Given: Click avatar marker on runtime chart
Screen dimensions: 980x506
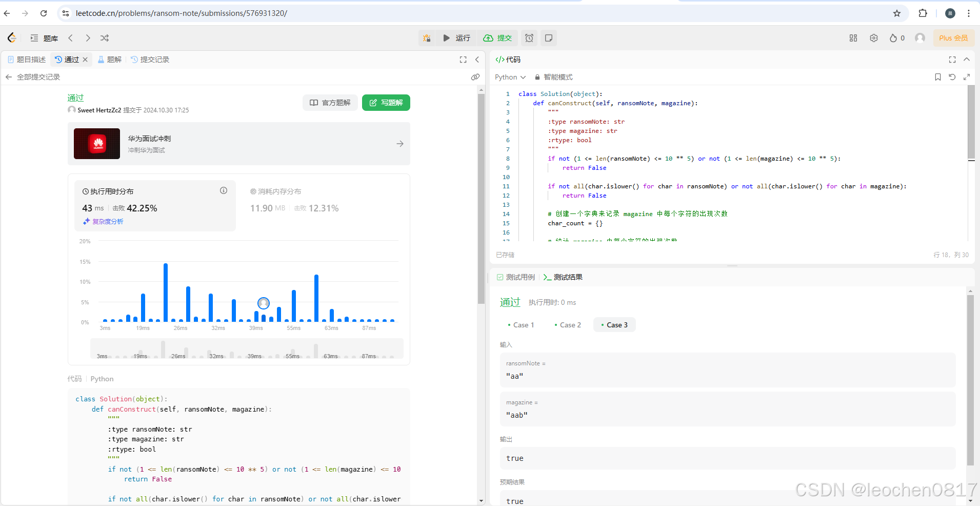Looking at the screenshot, I should pyautogui.click(x=264, y=303).
